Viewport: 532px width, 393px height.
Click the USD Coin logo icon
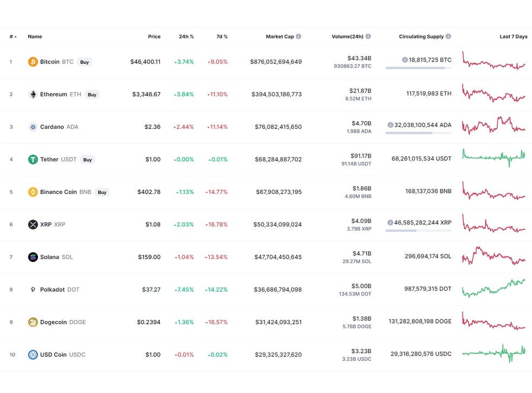coord(33,355)
